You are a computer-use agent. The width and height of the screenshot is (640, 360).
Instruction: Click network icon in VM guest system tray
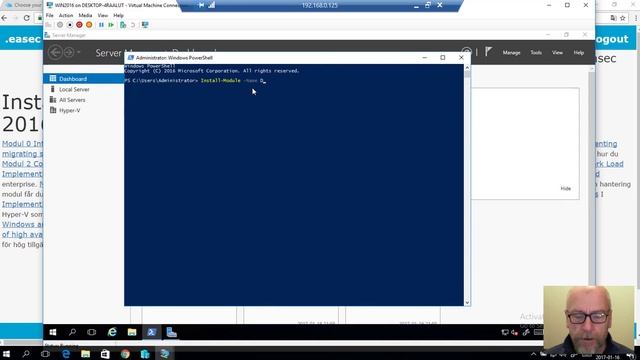pos(505,332)
